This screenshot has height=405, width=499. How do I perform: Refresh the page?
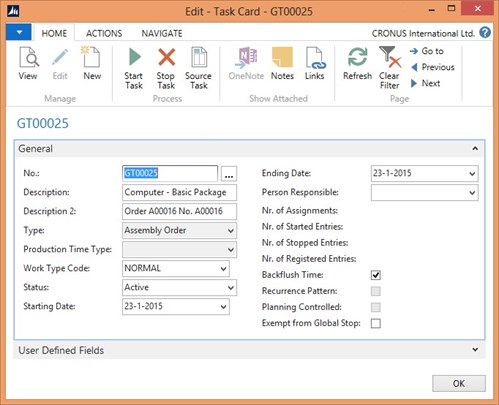point(357,64)
